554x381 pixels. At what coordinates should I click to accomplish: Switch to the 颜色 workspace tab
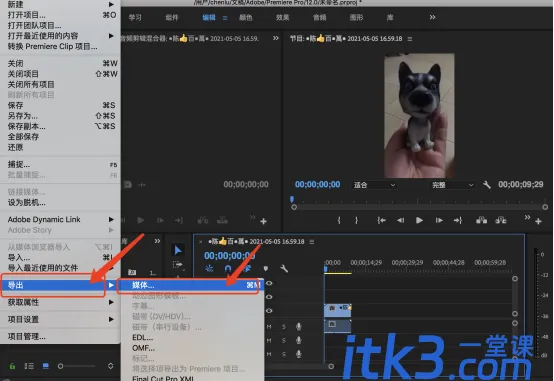(246, 17)
